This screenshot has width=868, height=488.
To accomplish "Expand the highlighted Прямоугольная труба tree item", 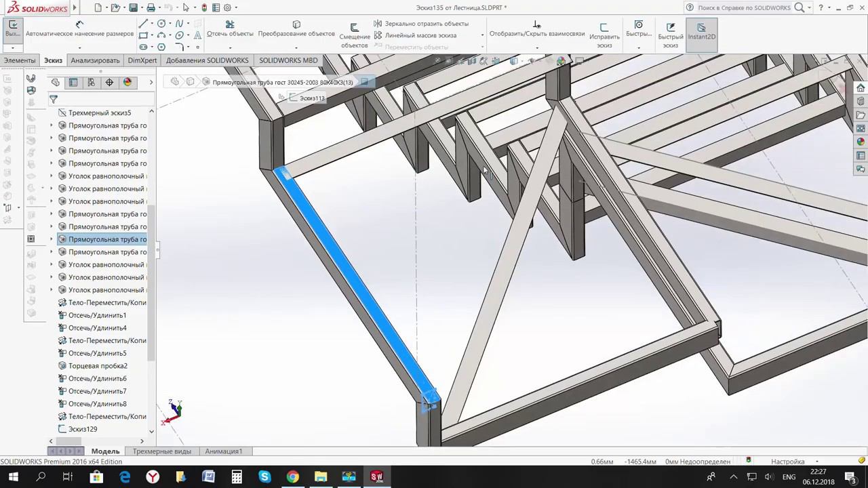I will tap(51, 239).
